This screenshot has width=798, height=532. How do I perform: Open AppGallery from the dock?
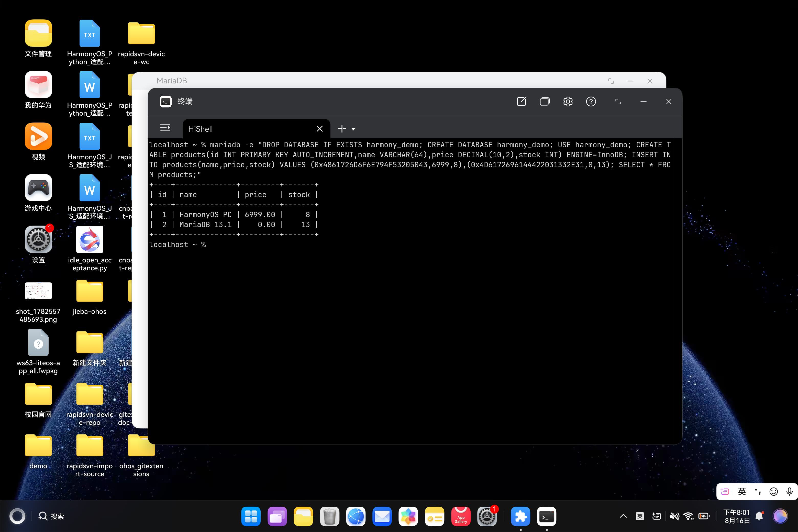(461, 516)
